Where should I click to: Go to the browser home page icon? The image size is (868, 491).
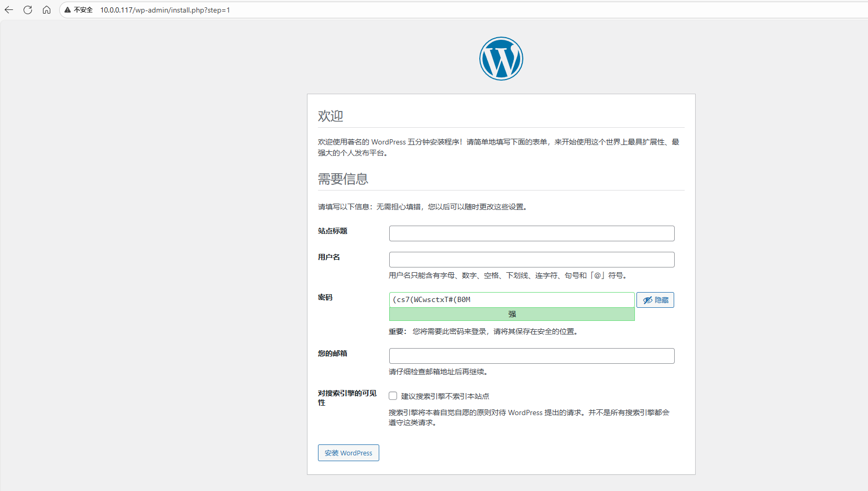tap(47, 10)
